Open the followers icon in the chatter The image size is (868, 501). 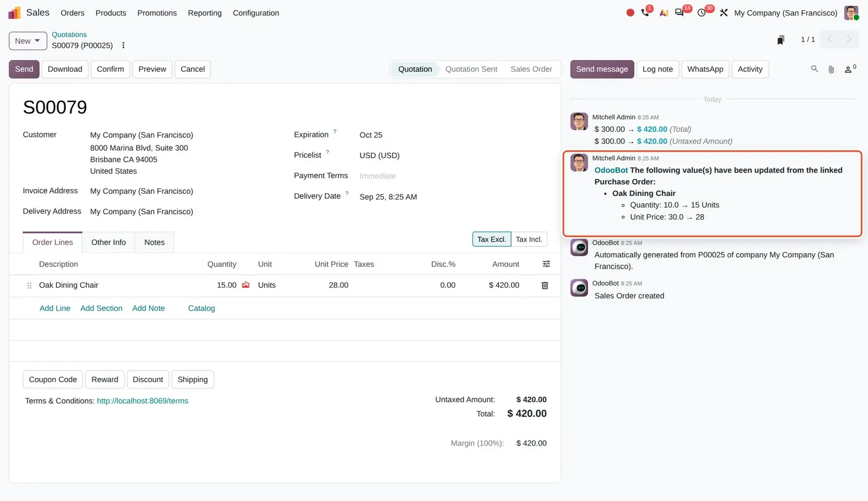[850, 69]
